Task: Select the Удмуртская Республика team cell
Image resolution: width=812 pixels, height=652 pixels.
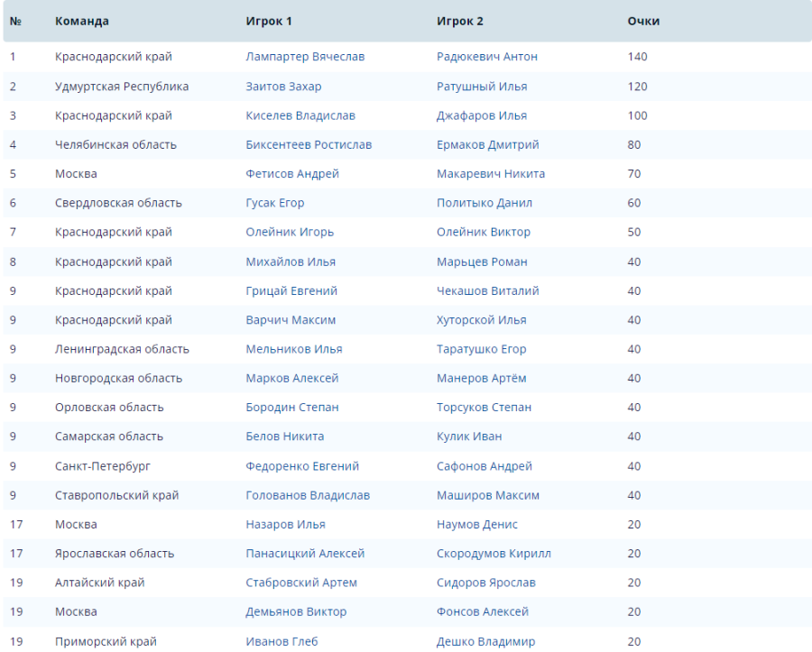Action: 122,87
